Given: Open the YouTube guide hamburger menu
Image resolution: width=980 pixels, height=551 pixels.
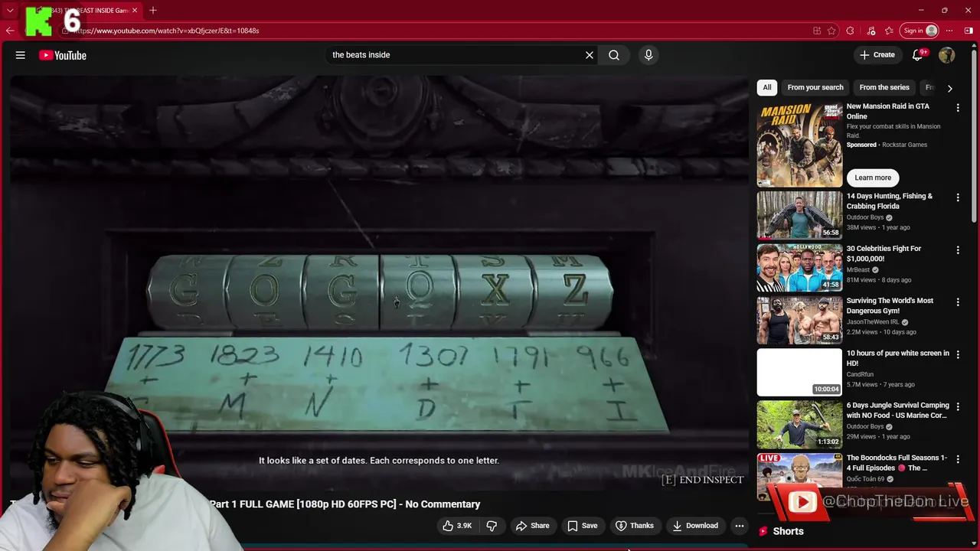Looking at the screenshot, I should [x=21, y=55].
